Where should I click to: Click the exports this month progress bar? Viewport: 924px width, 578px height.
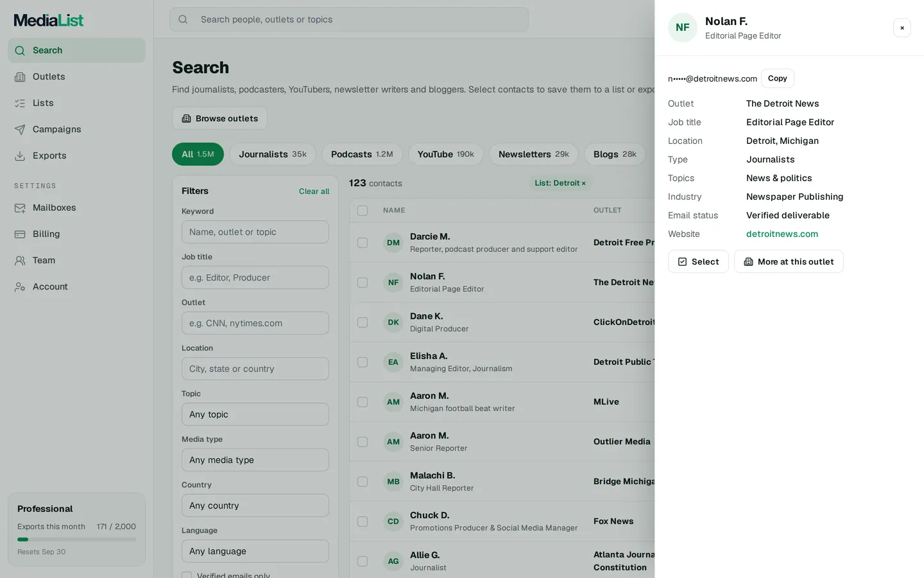(x=76, y=539)
